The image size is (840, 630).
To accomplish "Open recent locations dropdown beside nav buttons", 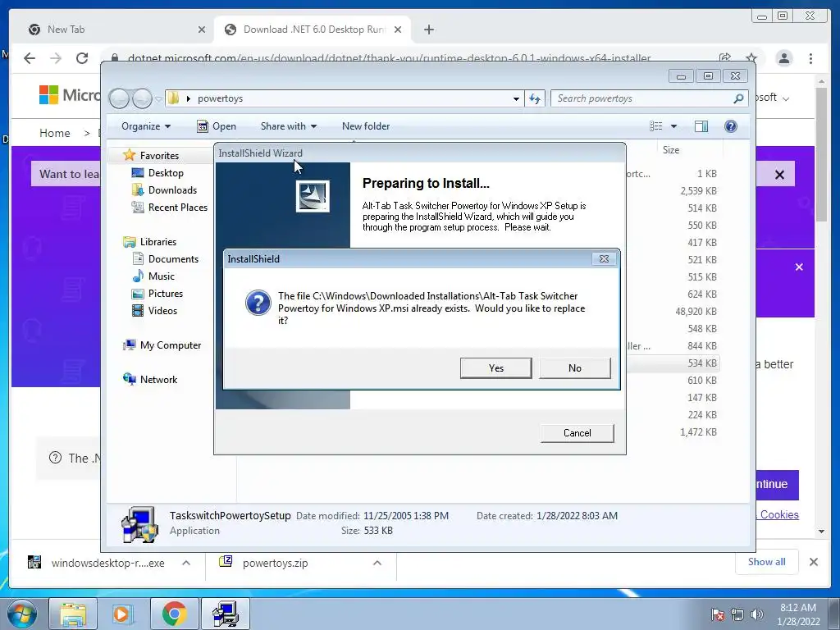I will [158, 99].
